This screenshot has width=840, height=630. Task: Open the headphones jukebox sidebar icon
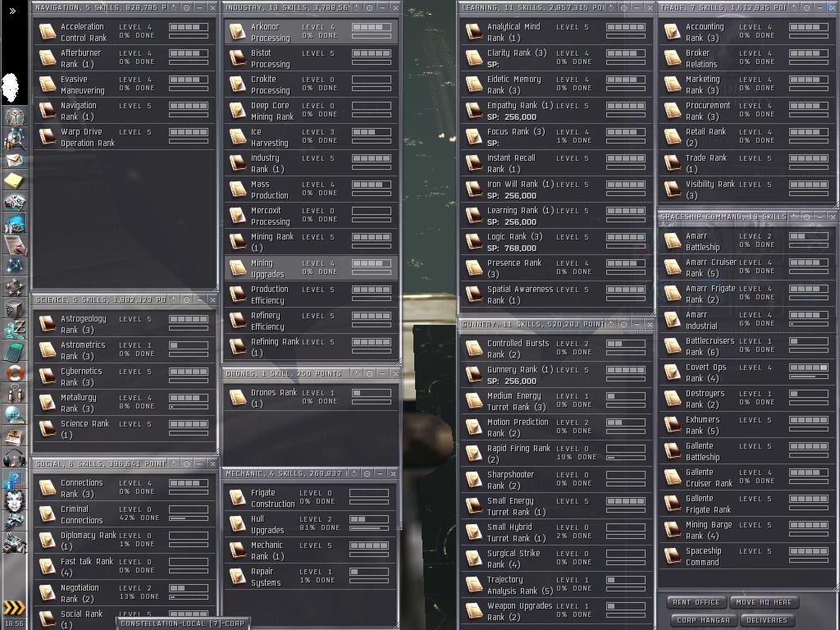coord(15,457)
